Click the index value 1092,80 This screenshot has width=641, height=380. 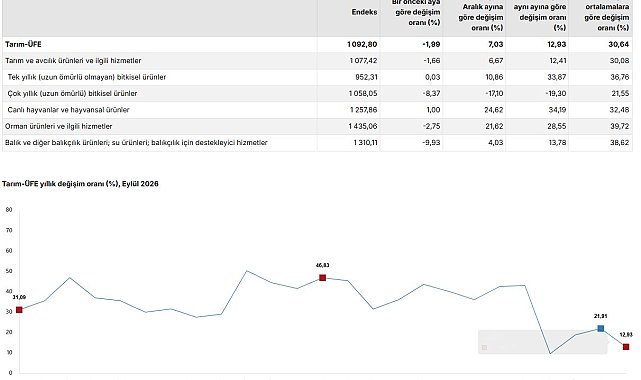click(362, 44)
